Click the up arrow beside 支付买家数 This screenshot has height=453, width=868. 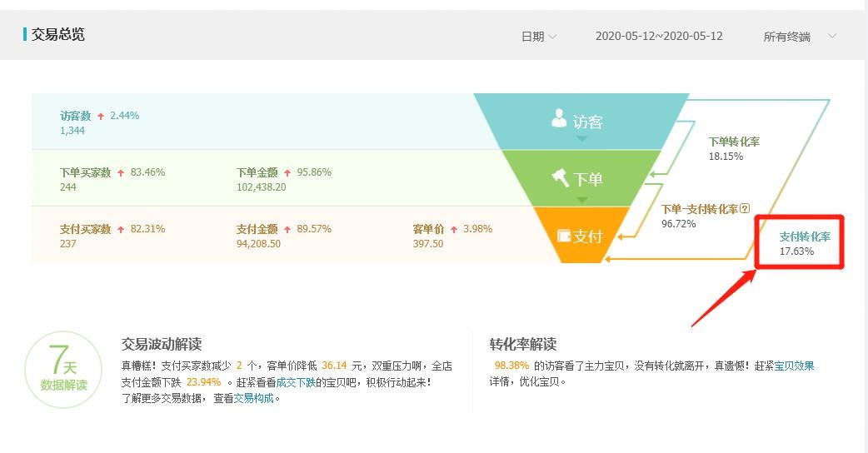(121, 230)
